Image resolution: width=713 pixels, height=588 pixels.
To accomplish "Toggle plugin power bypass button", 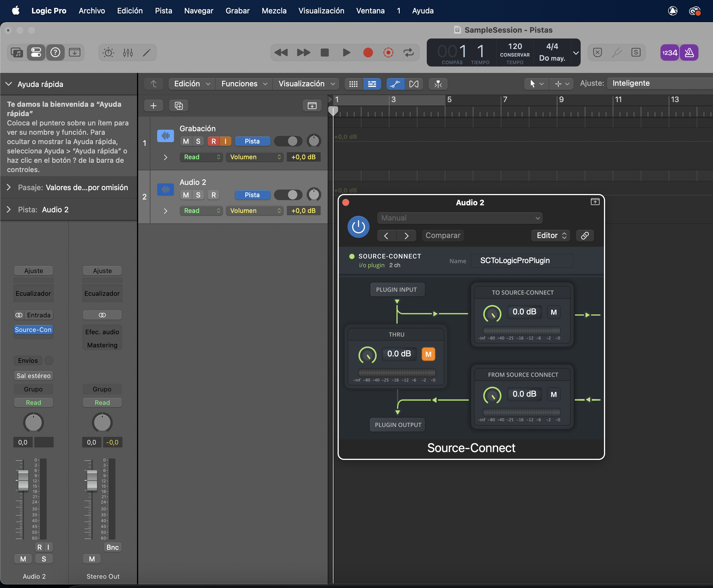I will [x=358, y=227].
